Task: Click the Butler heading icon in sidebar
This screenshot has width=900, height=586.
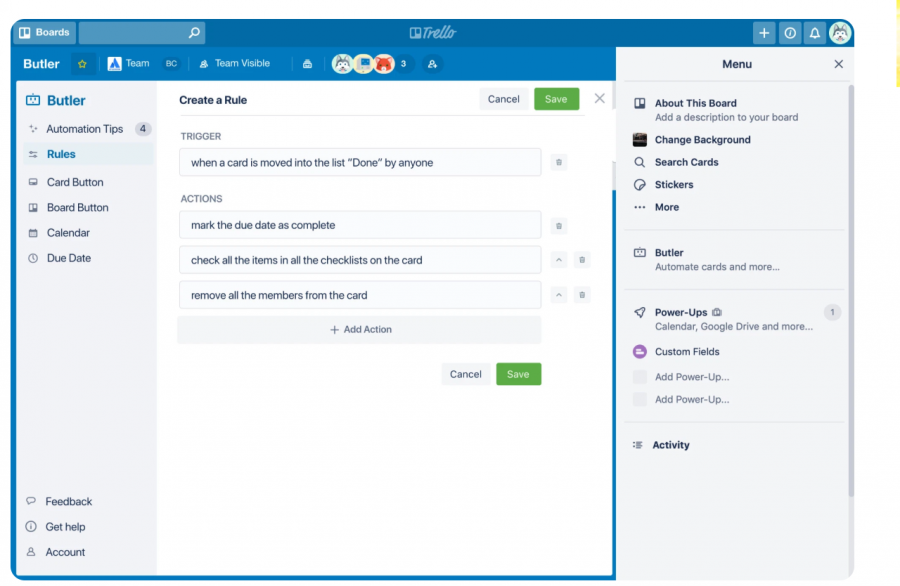Action: (33, 100)
